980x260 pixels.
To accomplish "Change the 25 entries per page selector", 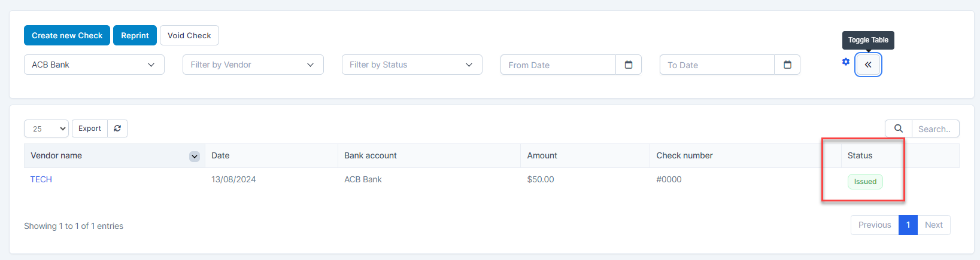I will coord(46,129).
